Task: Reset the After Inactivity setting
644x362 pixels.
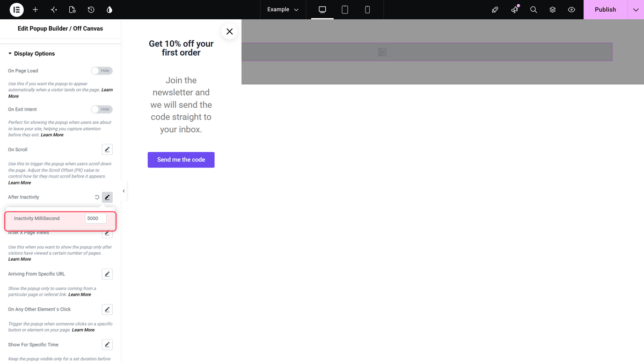Action: coord(97,197)
